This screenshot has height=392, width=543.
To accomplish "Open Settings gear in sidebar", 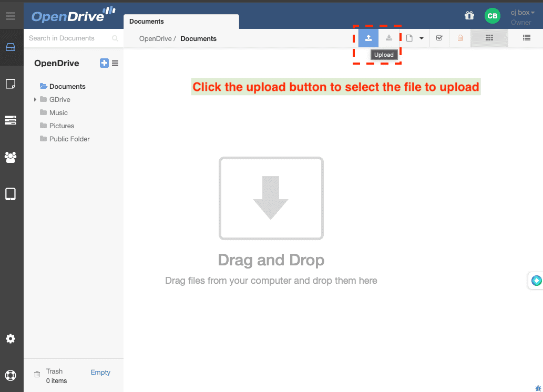I will [11, 339].
